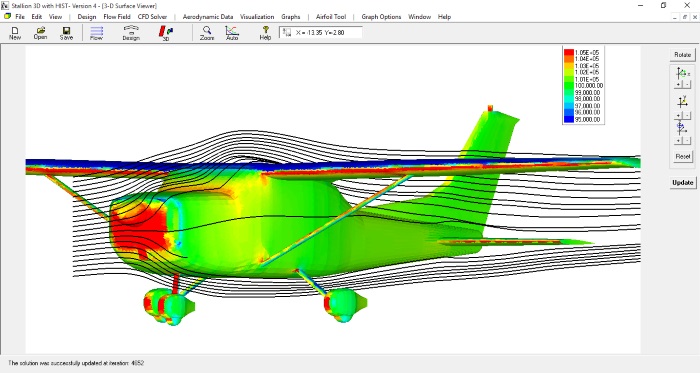
Task: Restore the inner 3-D Surface Viewer window
Action: [x=685, y=17]
